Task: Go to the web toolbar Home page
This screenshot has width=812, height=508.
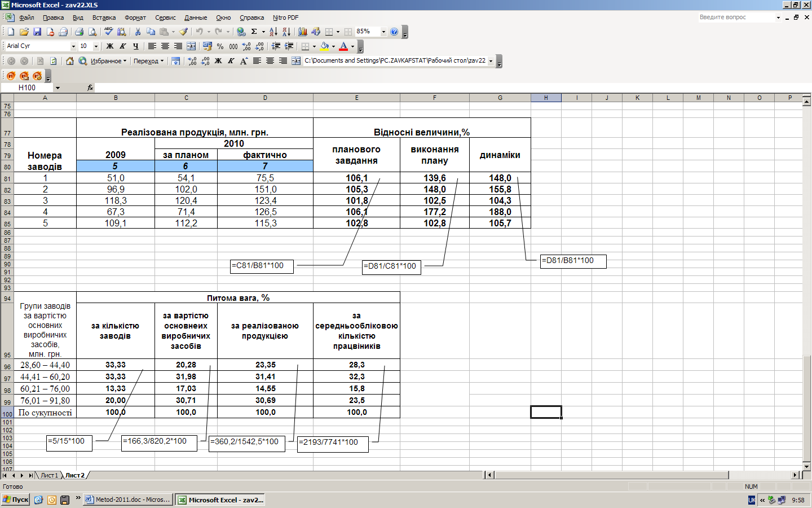Action: pyautogui.click(x=70, y=61)
